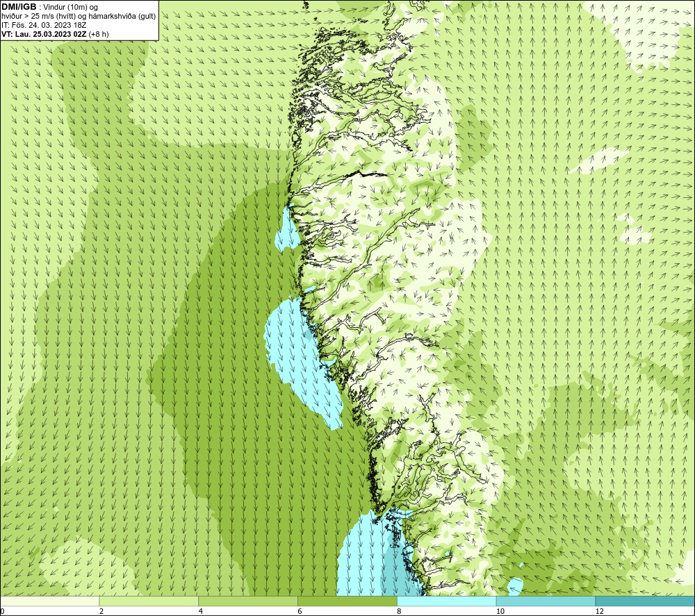Select the 10–12 m/s turquoise scale segment
The image size is (695, 616).
[546, 601]
